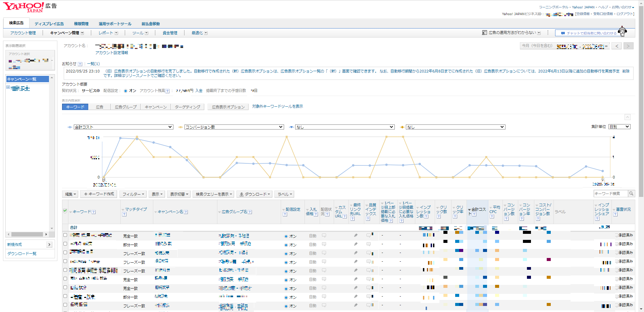Click the キーワード検索 input field
Image resolution: width=644 pixels, height=312 pixels.
click(x=611, y=194)
